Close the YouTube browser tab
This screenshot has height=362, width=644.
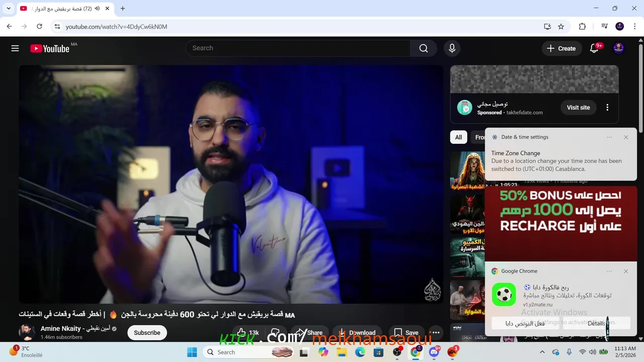(108, 9)
